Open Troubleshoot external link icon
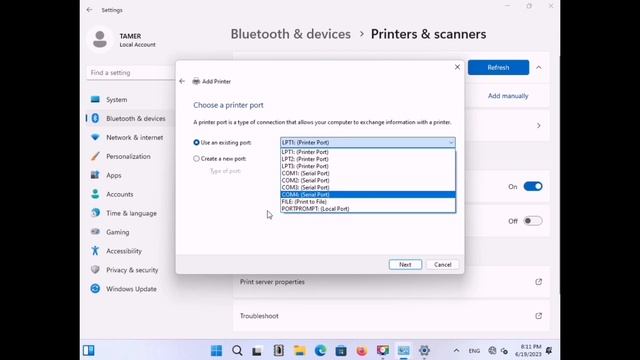640x360 pixels. pos(538,316)
